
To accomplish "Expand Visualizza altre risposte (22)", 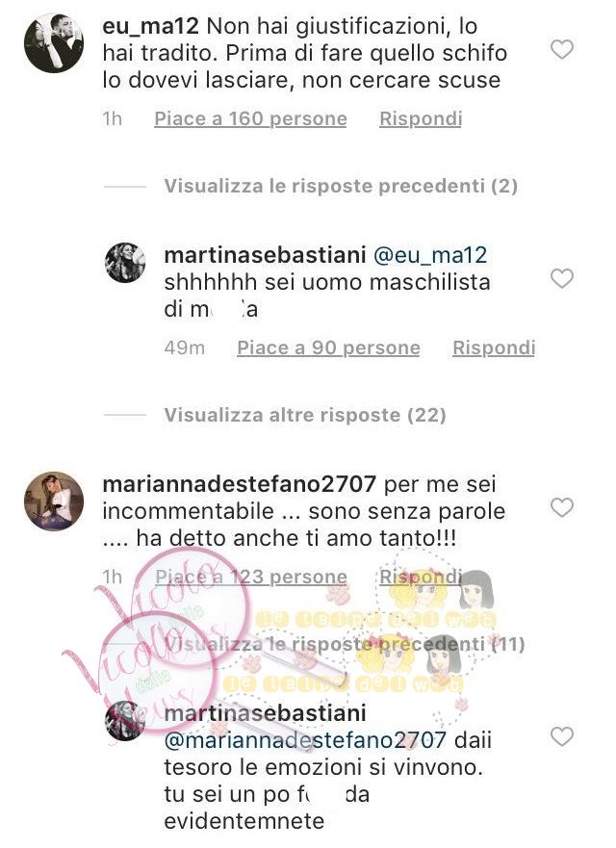I will point(305,416).
